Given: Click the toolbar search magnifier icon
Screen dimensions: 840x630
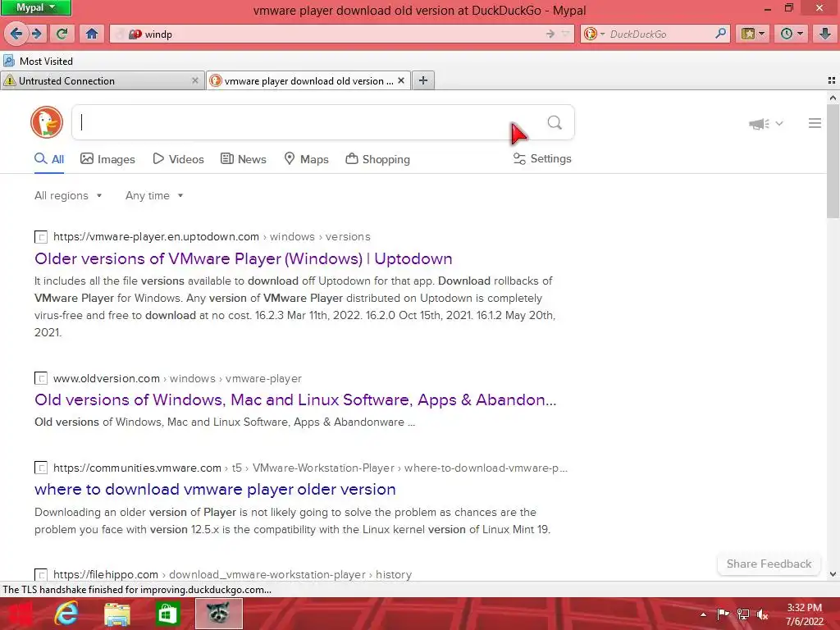Looking at the screenshot, I should 721,34.
